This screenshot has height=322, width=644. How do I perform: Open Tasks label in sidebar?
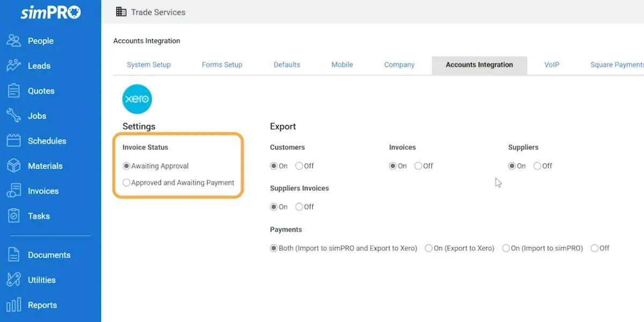pos(39,216)
